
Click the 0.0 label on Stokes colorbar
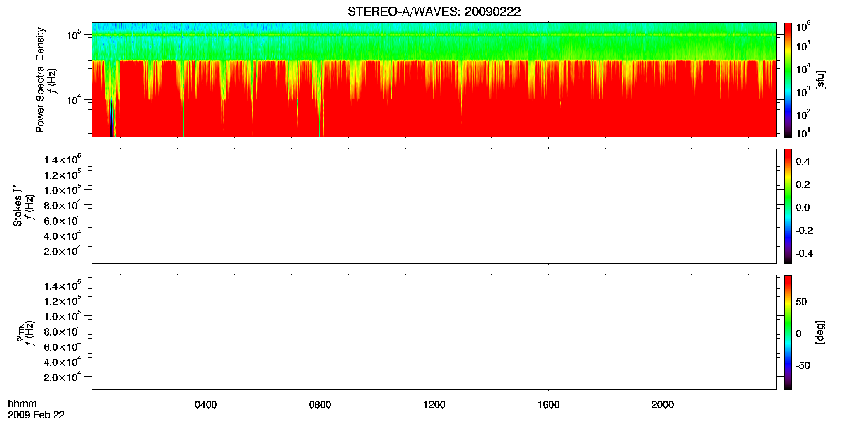tap(803, 208)
